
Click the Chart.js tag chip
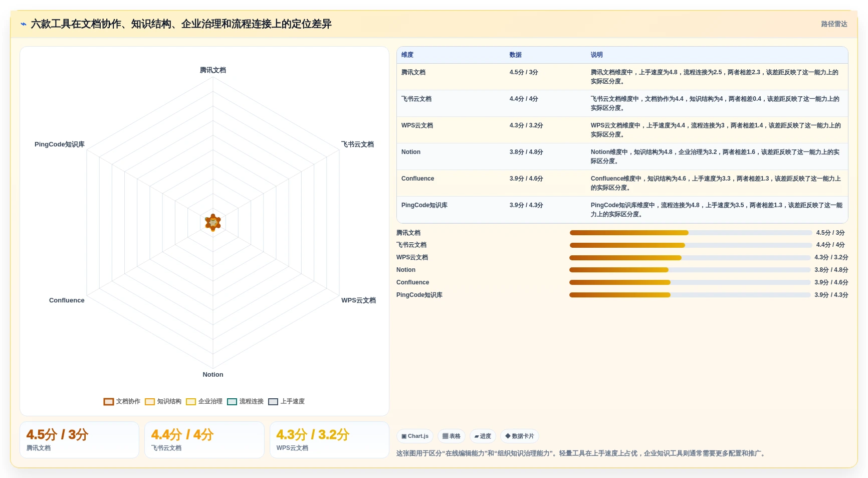pyautogui.click(x=415, y=436)
